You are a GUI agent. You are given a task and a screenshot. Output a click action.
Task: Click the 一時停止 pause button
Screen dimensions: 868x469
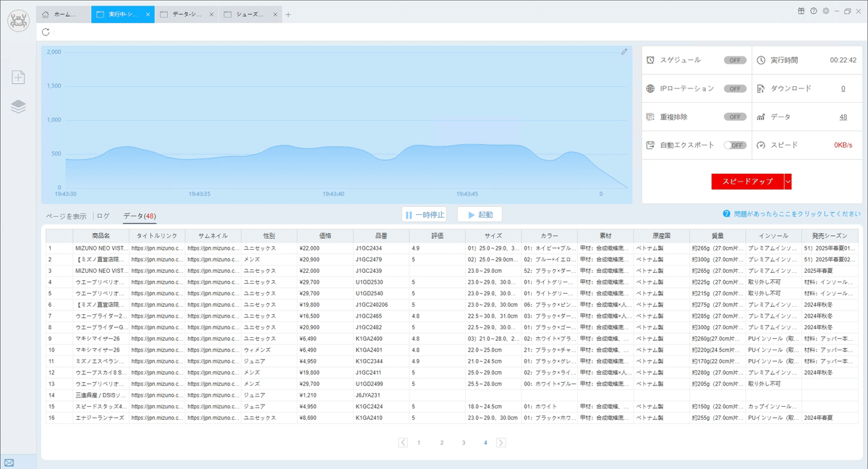click(x=425, y=215)
